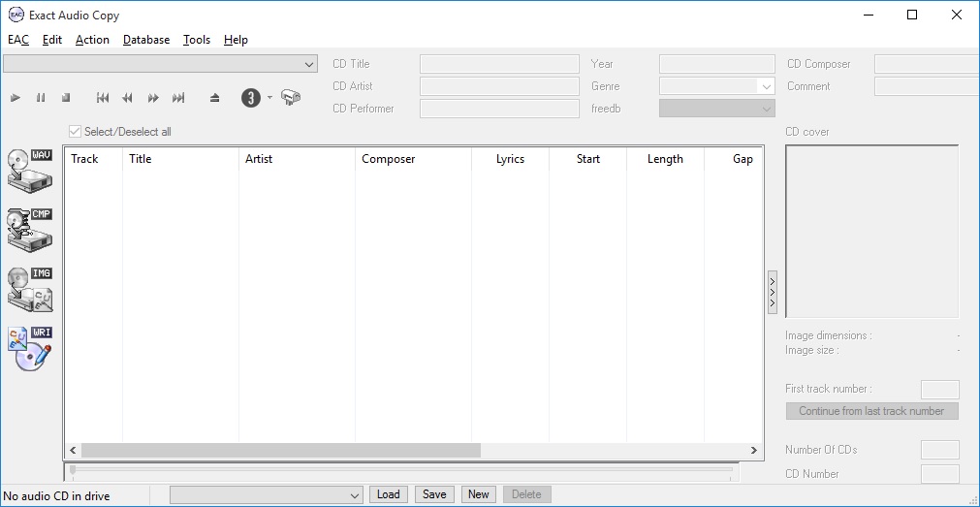Maximize the Exact Audio Copy window

tap(912, 15)
